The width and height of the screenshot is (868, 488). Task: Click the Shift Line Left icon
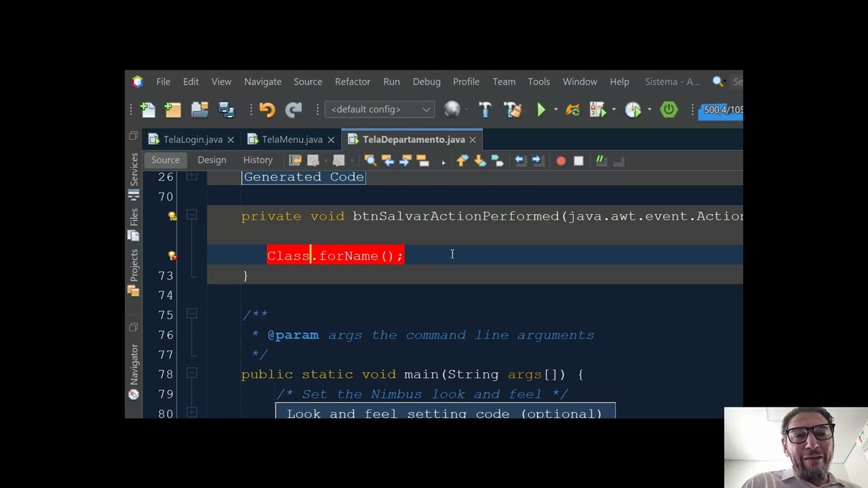click(520, 161)
